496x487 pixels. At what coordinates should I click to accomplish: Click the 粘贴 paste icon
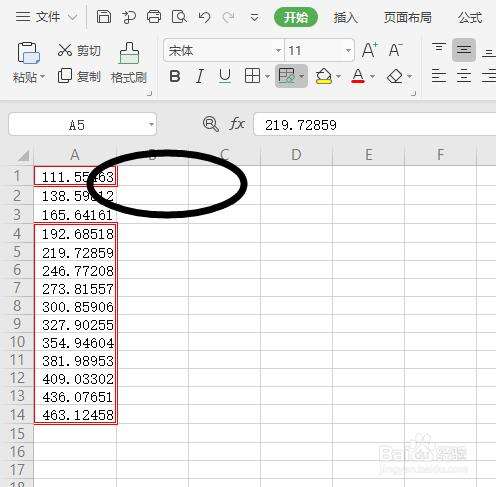pyautogui.click(x=28, y=53)
